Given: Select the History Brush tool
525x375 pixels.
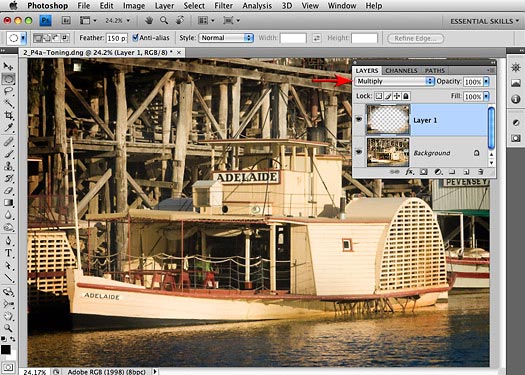Looking at the screenshot, I should [x=8, y=178].
